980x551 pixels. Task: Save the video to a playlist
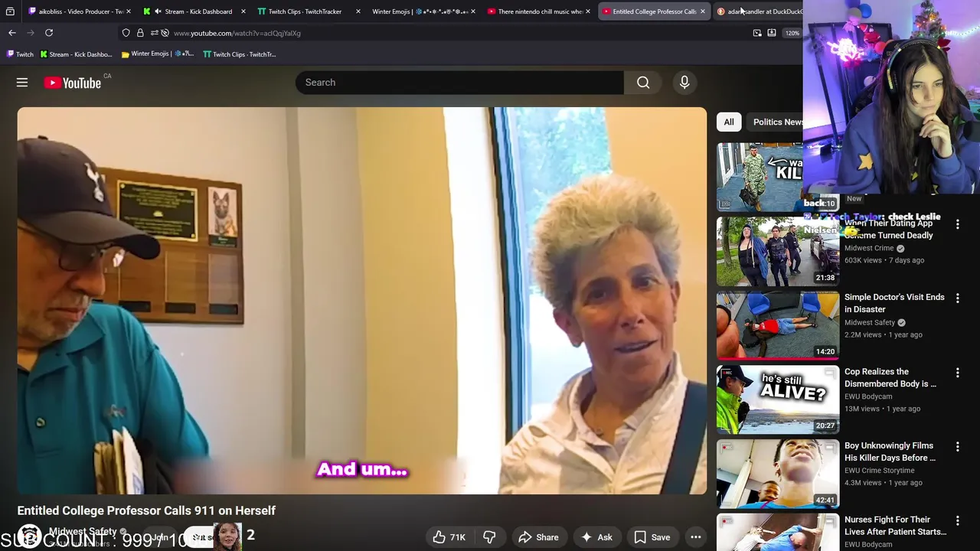point(652,537)
